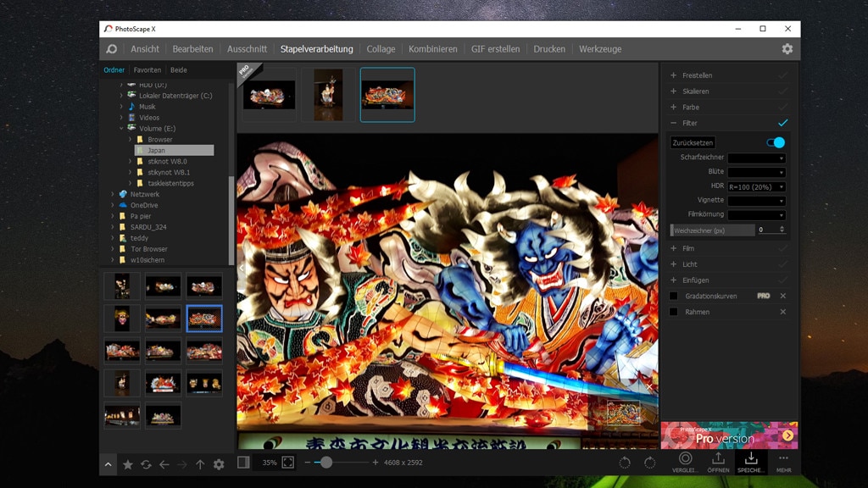Open the Drucken tab
This screenshot has width=868, height=488.
[x=549, y=48]
